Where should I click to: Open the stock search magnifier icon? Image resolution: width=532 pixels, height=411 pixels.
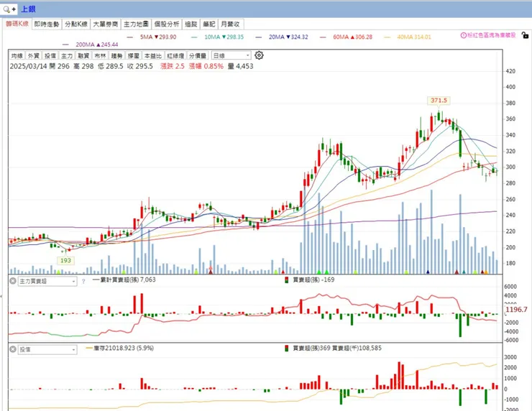[6, 9]
